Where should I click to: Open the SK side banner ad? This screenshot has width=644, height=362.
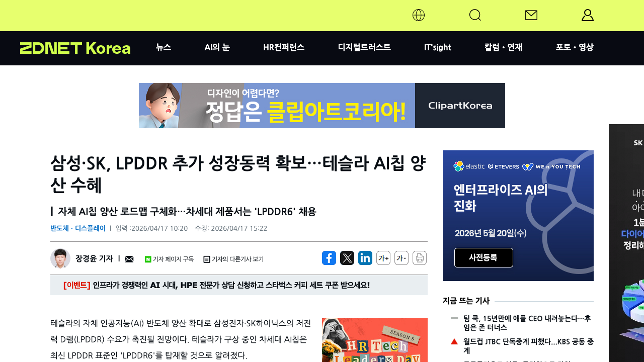click(626, 243)
